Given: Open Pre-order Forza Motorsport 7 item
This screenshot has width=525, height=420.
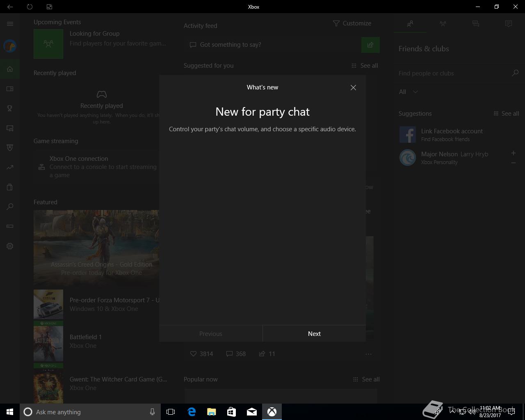Looking at the screenshot, I should click(96, 304).
